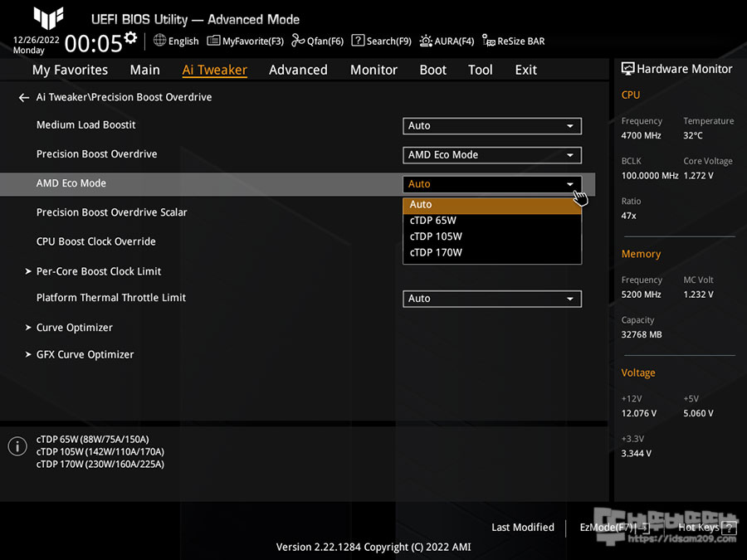The width and height of the screenshot is (747, 560).
Task: Click +3.3V 3.344 V reading
Action: 636,453
